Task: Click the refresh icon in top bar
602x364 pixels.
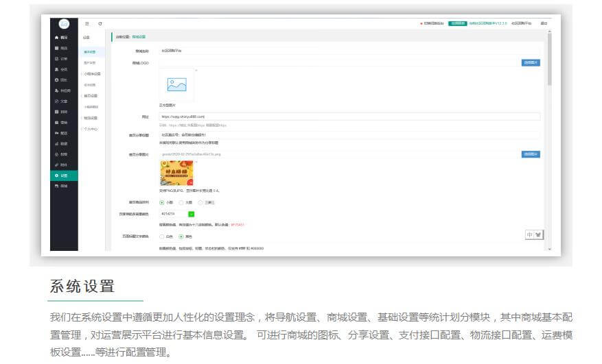Action: 100,23
